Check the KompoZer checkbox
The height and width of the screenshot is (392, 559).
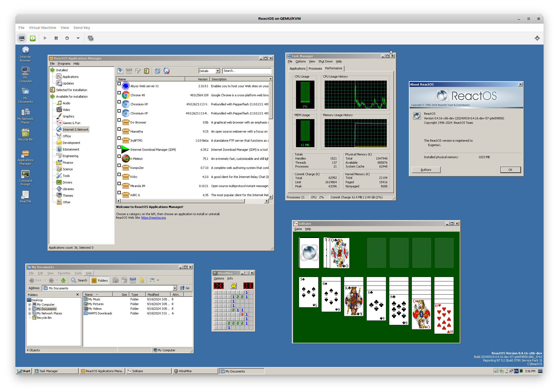(119, 165)
